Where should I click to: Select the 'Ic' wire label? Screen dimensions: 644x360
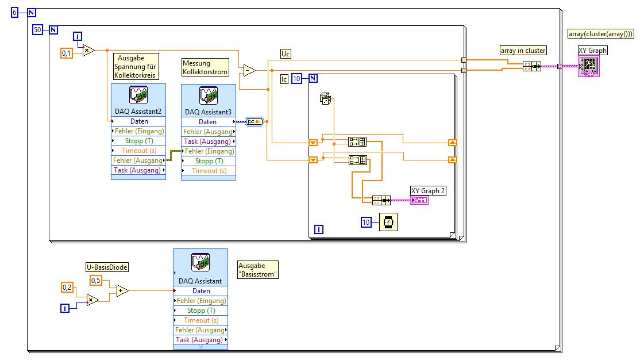(284, 79)
